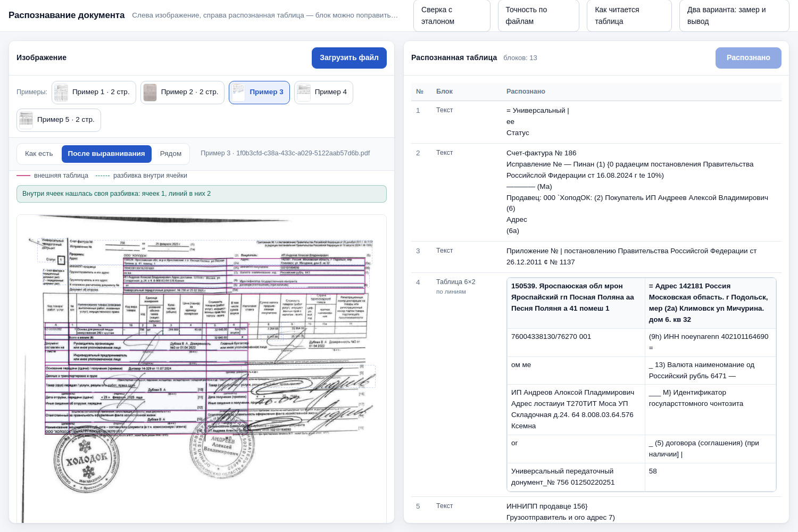This screenshot has height=532, width=798.
Task: Click the ХОЛОДОК round stamp on the scan
Action: (86, 460)
